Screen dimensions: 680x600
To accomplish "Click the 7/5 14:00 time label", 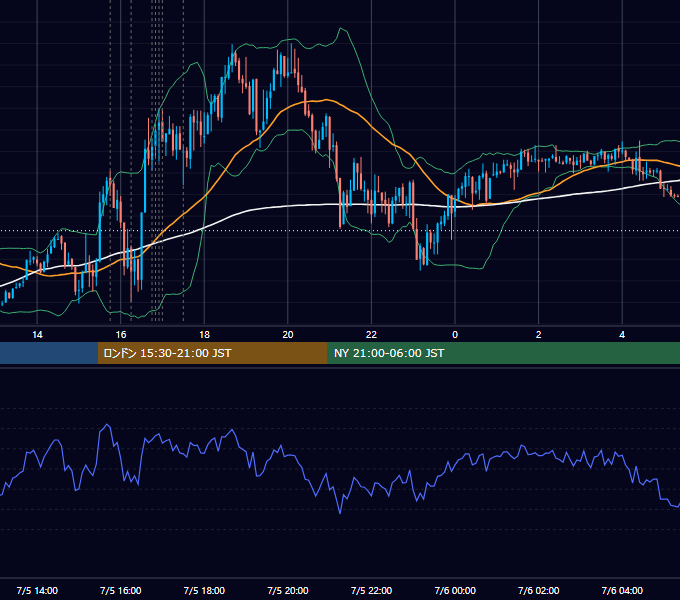I will coord(37,590).
